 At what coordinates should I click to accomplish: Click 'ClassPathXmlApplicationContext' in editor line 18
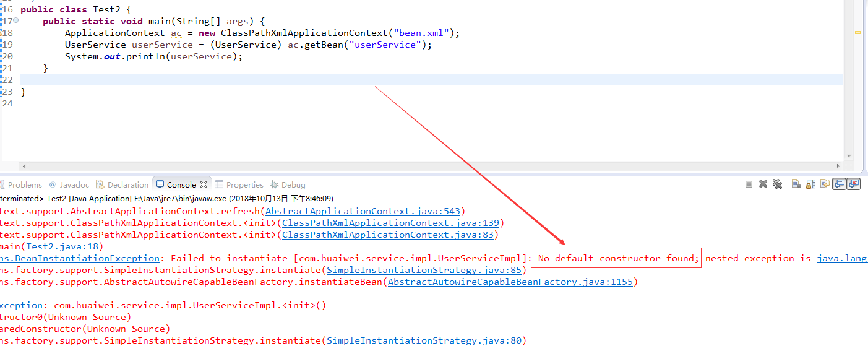pyautogui.click(x=304, y=33)
